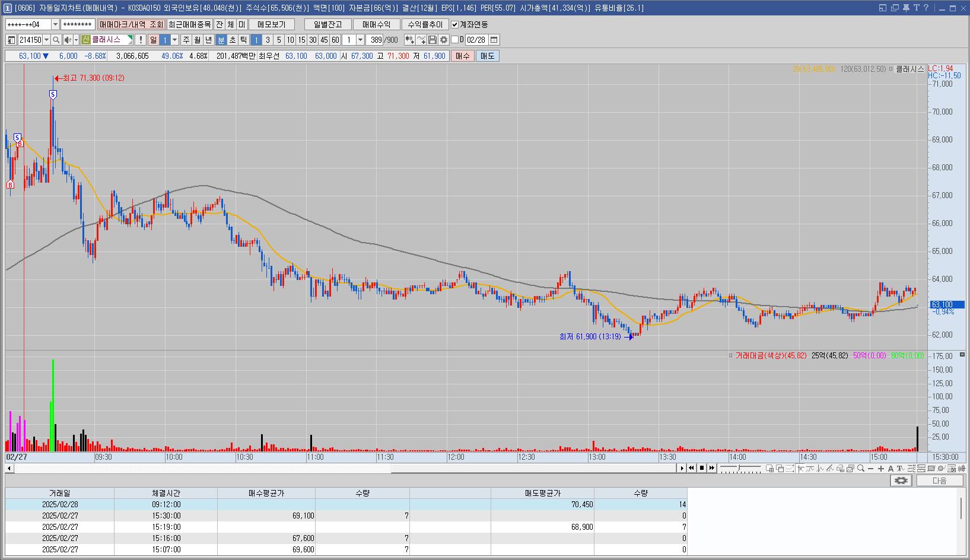Image resolution: width=970 pixels, height=560 pixels.
Task: Stop chart replay
Action: [x=701, y=468]
